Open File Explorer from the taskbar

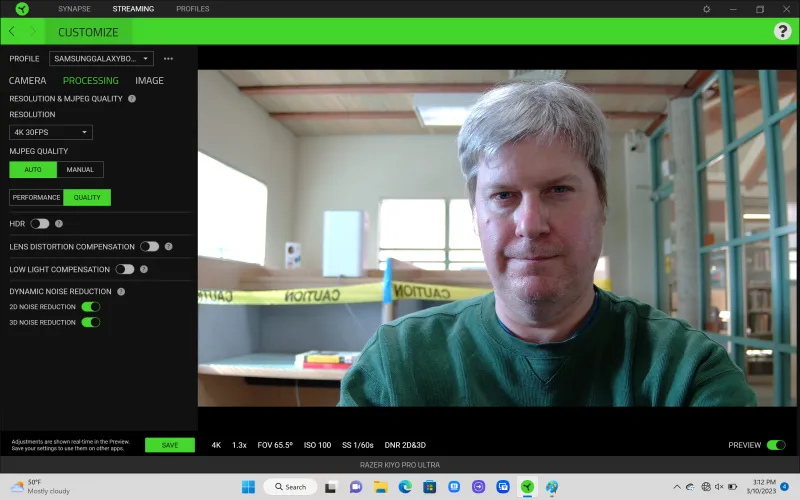click(x=380, y=487)
